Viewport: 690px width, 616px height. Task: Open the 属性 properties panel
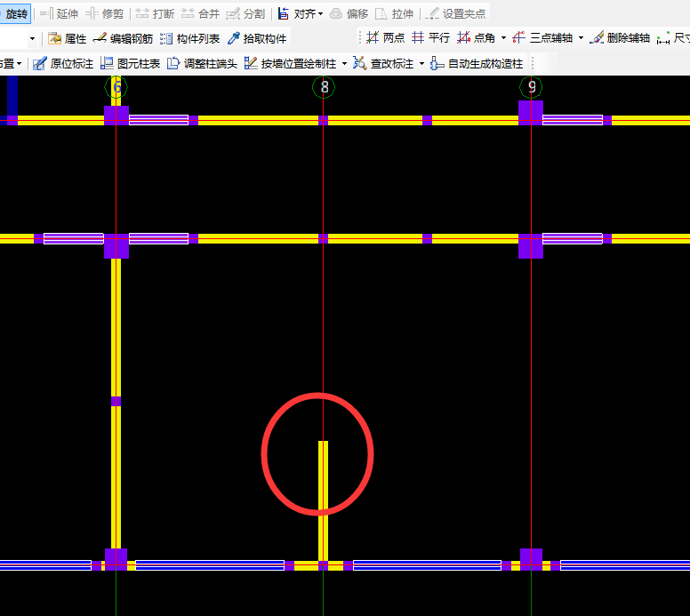68,39
